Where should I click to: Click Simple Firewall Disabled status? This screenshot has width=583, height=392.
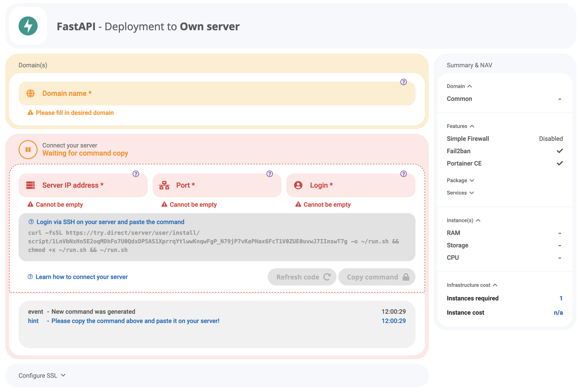551,139
